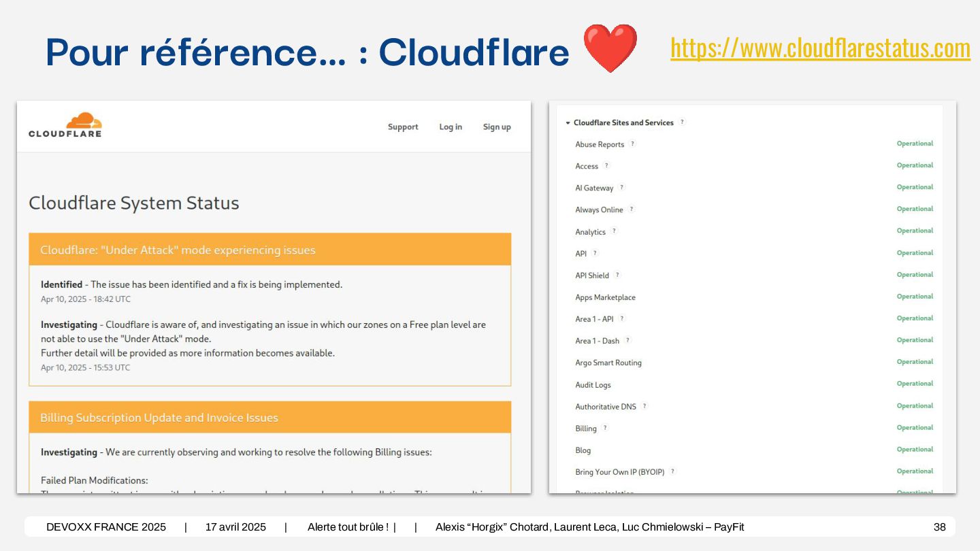Click the help icon beside API Shield
Screen dimensions: 980x551
click(617, 275)
